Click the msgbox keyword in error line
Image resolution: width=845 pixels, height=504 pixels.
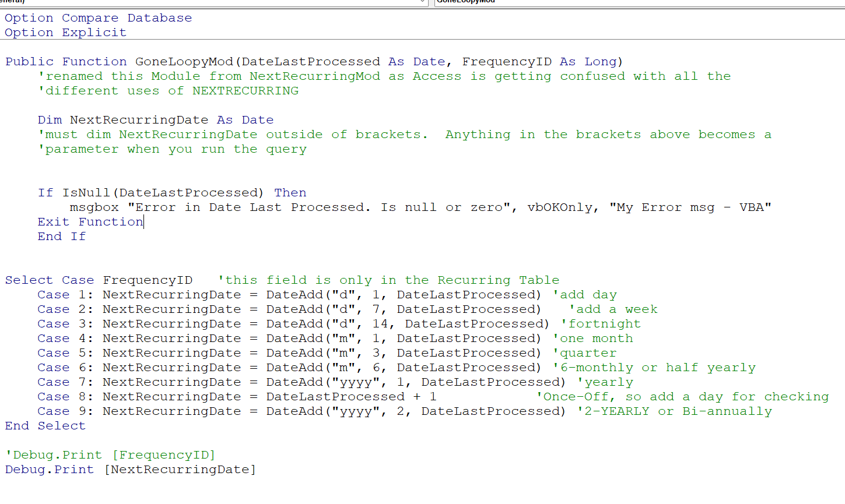94,207
